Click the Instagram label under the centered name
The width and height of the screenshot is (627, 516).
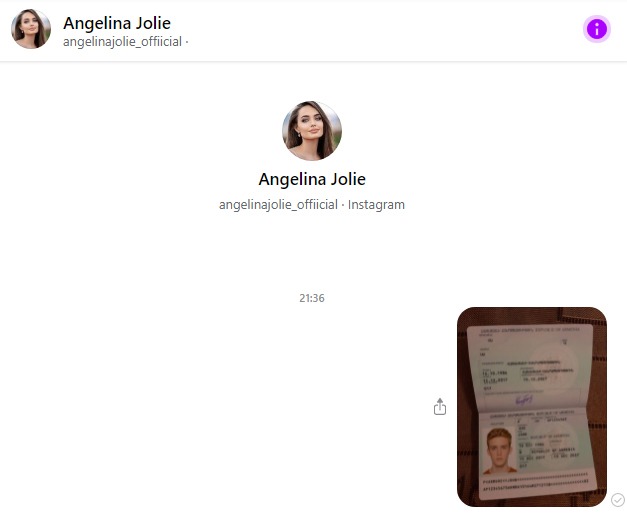click(376, 205)
